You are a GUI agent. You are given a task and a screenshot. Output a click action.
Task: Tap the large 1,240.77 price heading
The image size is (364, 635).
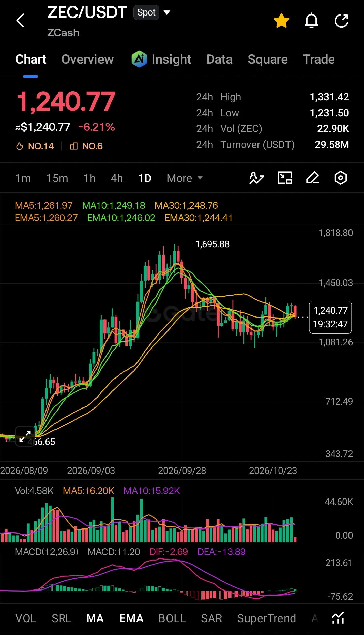[x=66, y=101]
